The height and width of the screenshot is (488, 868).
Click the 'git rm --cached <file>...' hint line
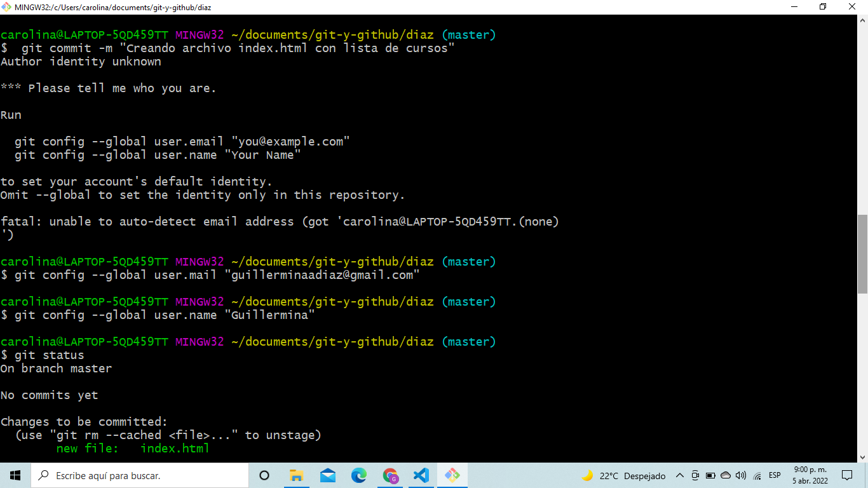coord(168,435)
